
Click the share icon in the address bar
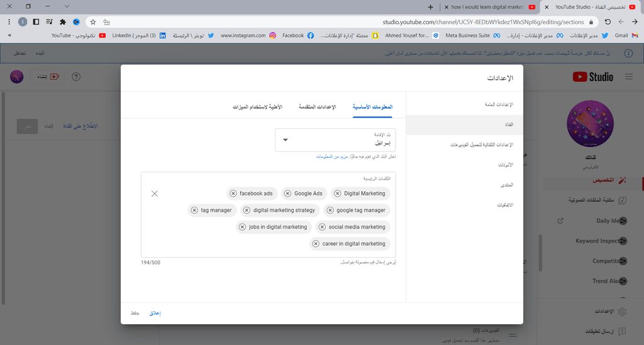click(x=106, y=22)
